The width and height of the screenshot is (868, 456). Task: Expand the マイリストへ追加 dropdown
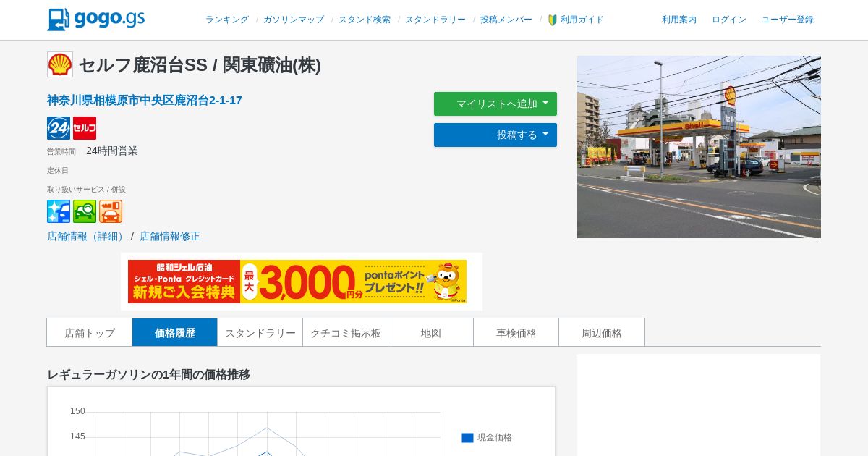click(495, 104)
